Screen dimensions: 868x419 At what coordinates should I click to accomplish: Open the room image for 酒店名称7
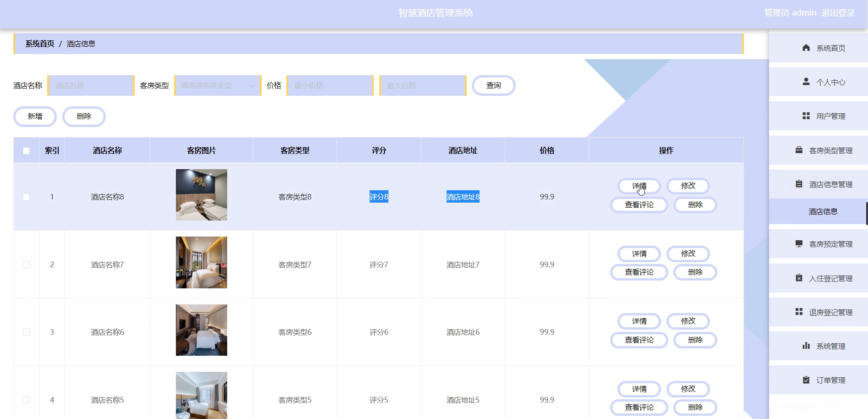(x=202, y=263)
